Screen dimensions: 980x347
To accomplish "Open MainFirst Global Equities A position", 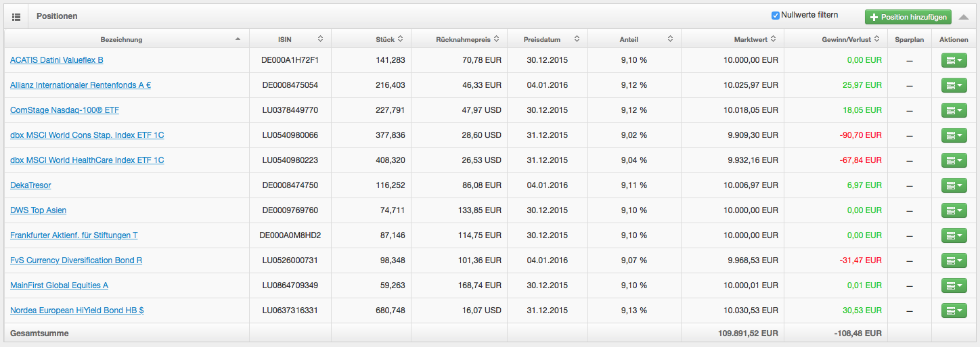I will 59,285.
